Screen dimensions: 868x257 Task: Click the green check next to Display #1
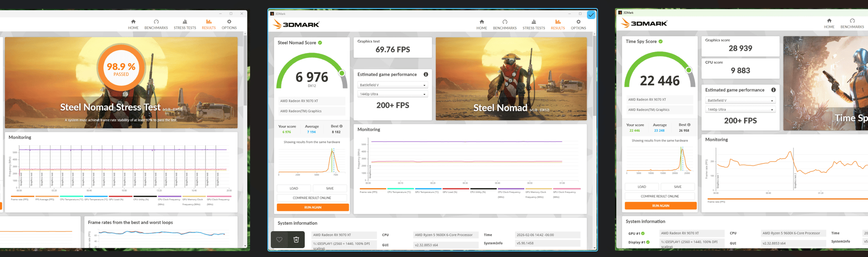(x=648, y=242)
